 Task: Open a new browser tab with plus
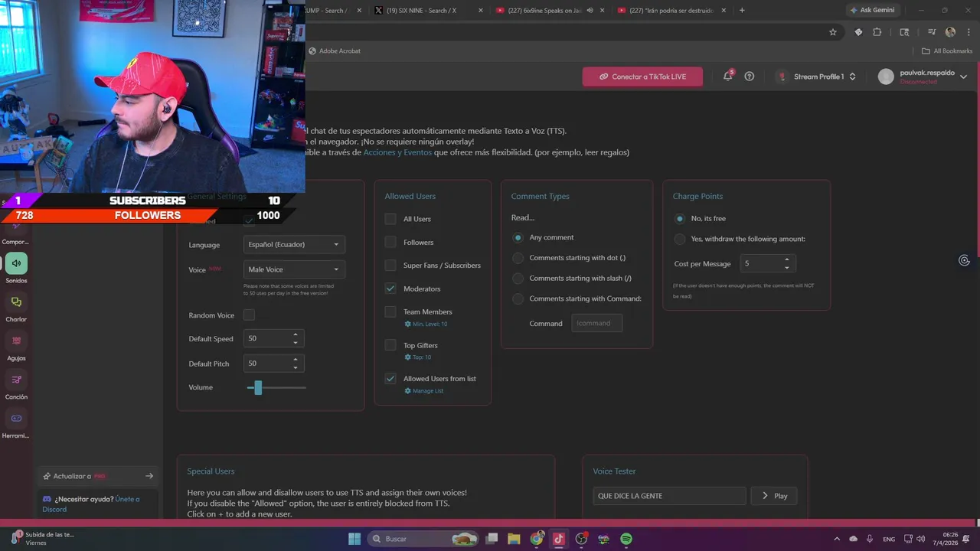click(742, 11)
